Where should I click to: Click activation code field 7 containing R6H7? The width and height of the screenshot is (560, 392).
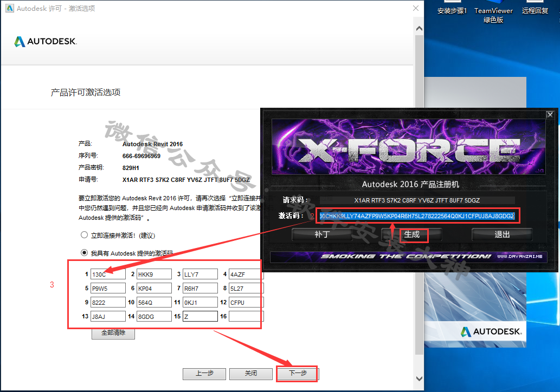[200, 288]
